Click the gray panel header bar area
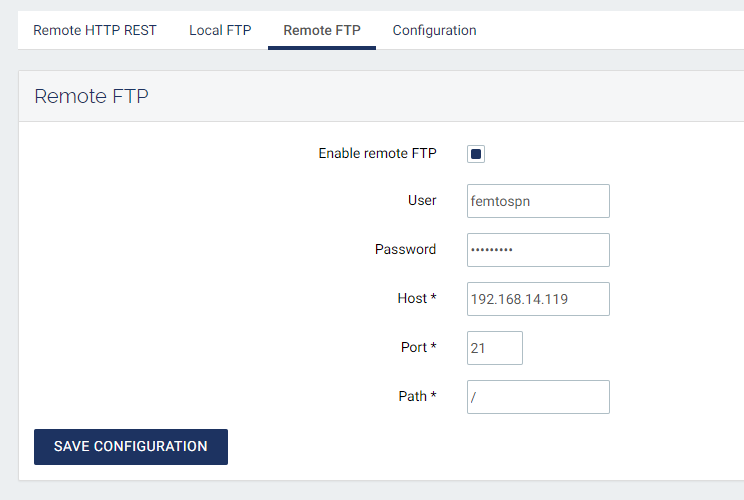The width and height of the screenshot is (744, 500). coord(450,96)
